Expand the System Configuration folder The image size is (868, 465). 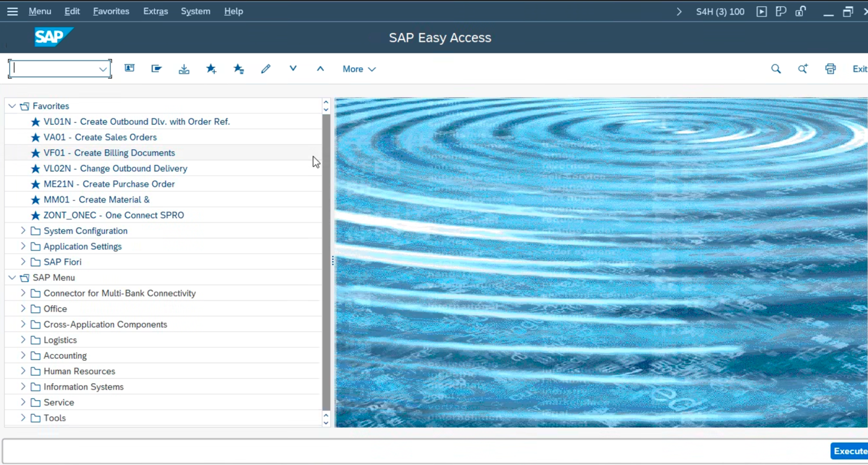(23, 230)
